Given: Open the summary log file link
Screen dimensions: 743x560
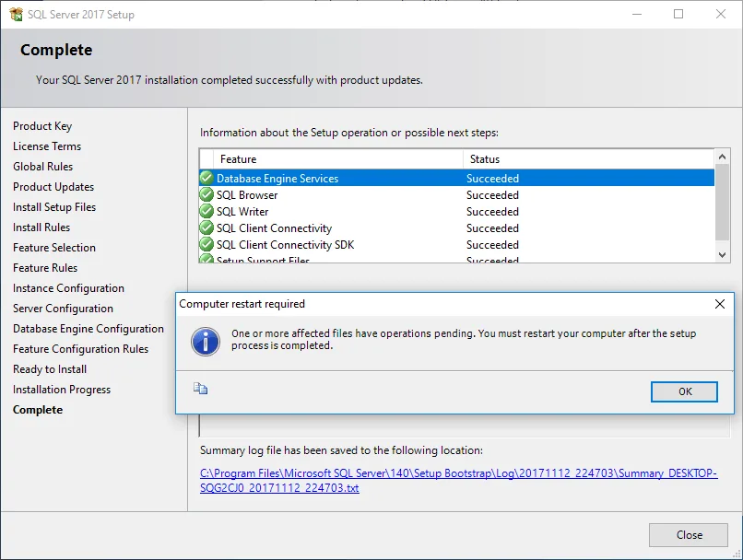Looking at the screenshot, I should pos(459,481).
